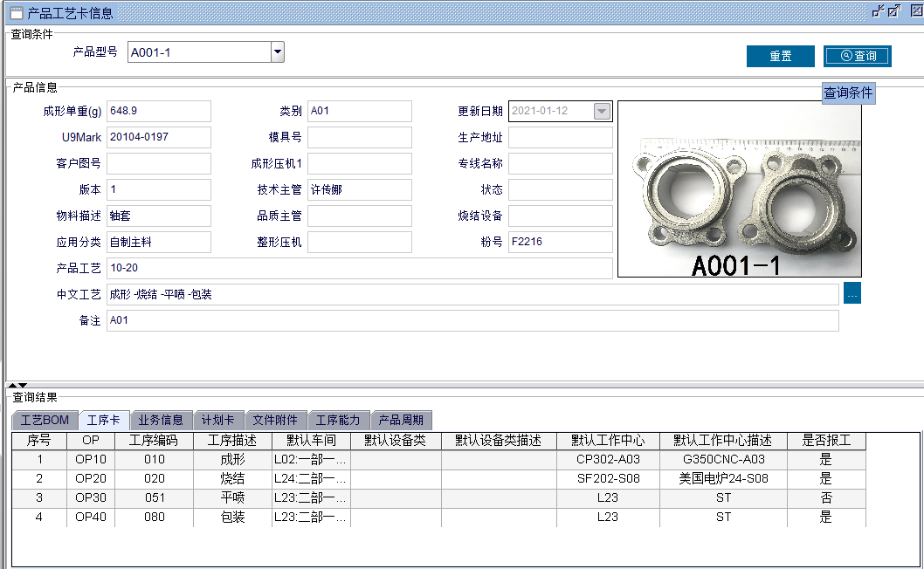This screenshot has height=569, width=924.
Task: Click the A001-1 product image
Action: pos(739,189)
